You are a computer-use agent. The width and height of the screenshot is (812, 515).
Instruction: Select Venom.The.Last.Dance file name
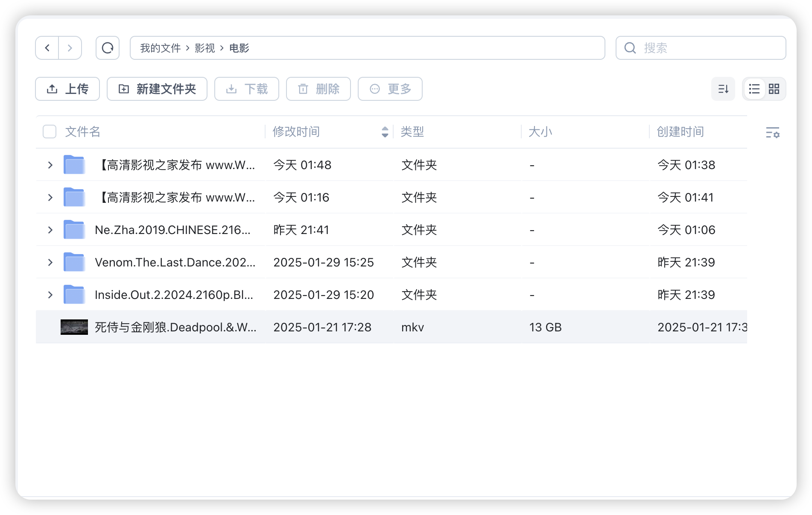(175, 262)
